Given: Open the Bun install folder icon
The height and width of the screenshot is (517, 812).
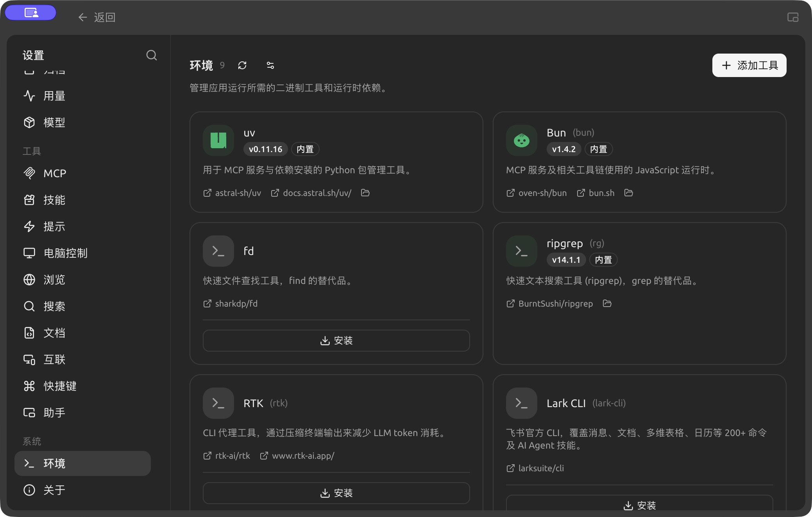Looking at the screenshot, I should 629,193.
